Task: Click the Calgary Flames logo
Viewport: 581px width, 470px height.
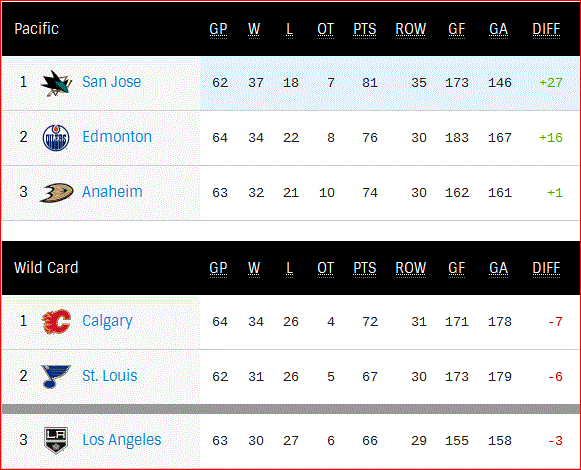Action: [56, 321]
